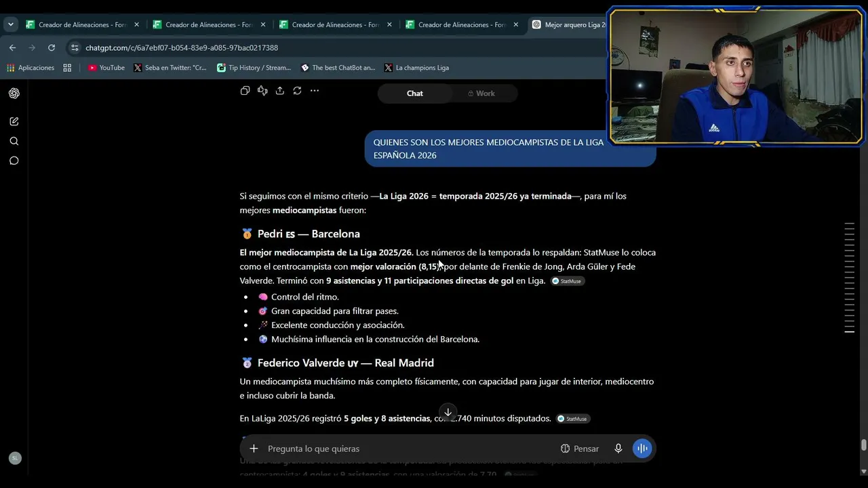868x488 pixels.
Task: Click the 'Federico Valverde UY — Real Madrid' heading
Action: [338, 363]
